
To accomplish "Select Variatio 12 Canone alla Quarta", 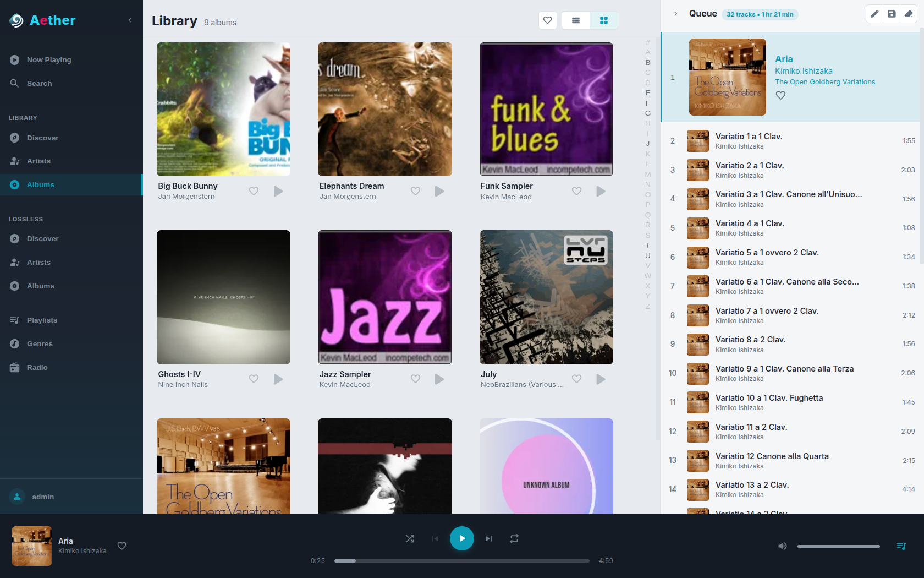I will click(790, 461).
